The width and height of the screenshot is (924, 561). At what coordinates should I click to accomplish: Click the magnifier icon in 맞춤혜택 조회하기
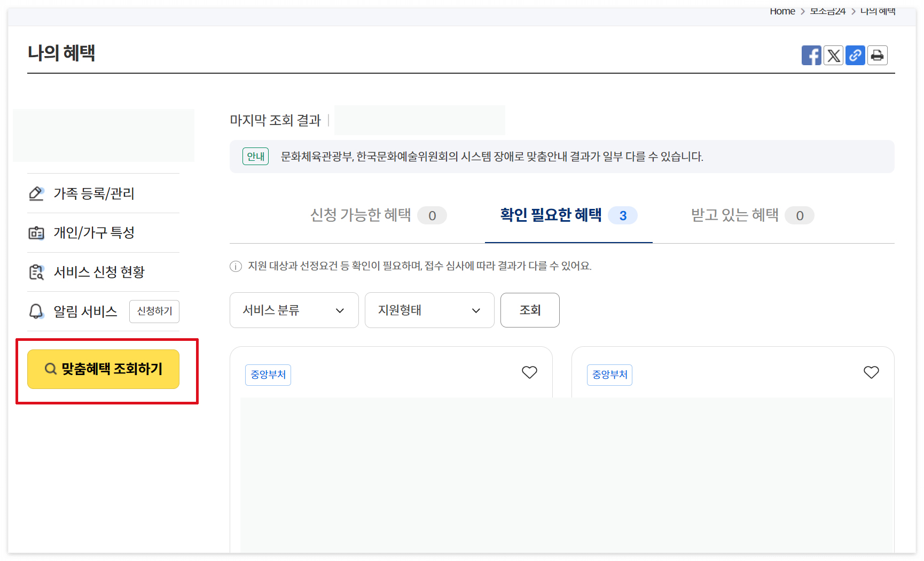pyautogui.click(x=50, y=368)
